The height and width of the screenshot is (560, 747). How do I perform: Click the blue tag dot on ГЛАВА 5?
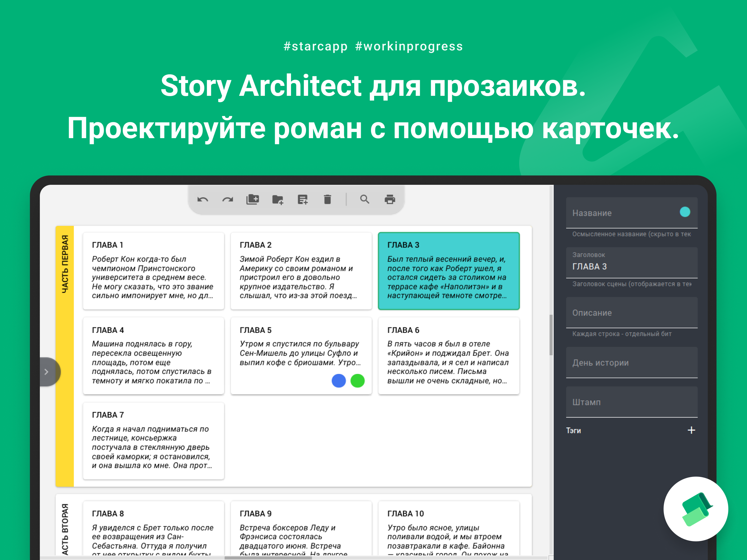(339, 381)
